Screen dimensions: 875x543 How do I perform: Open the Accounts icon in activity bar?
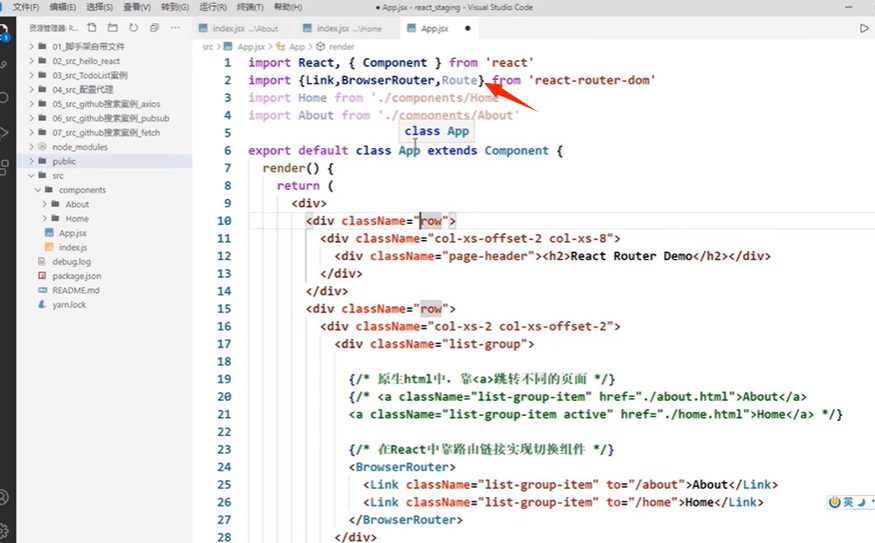pos(4,497)
